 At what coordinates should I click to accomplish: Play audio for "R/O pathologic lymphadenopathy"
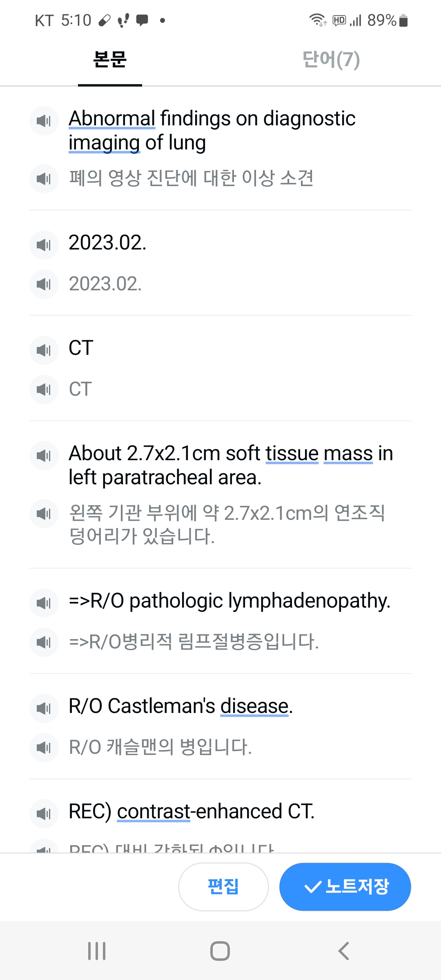pos(44,603)
